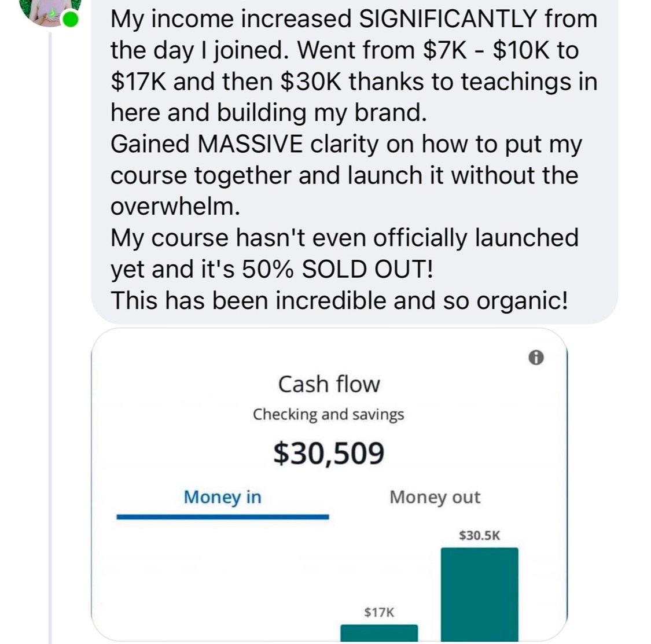Image resolution: width=651 pixels, height=644 pixels.
Task: Click the Checking and savings subtitle
Action: [x=328, y=414]
